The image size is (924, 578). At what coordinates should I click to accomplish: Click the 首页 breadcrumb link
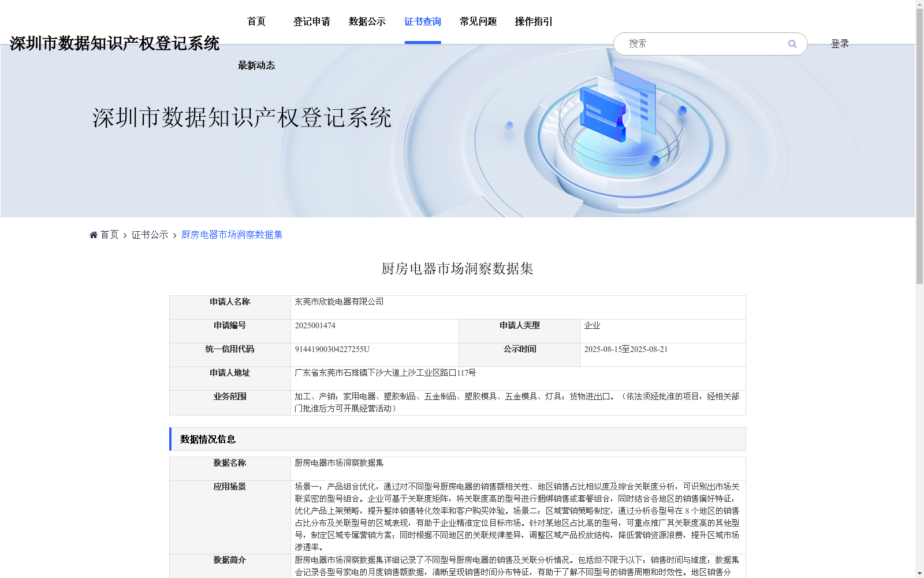109,235
